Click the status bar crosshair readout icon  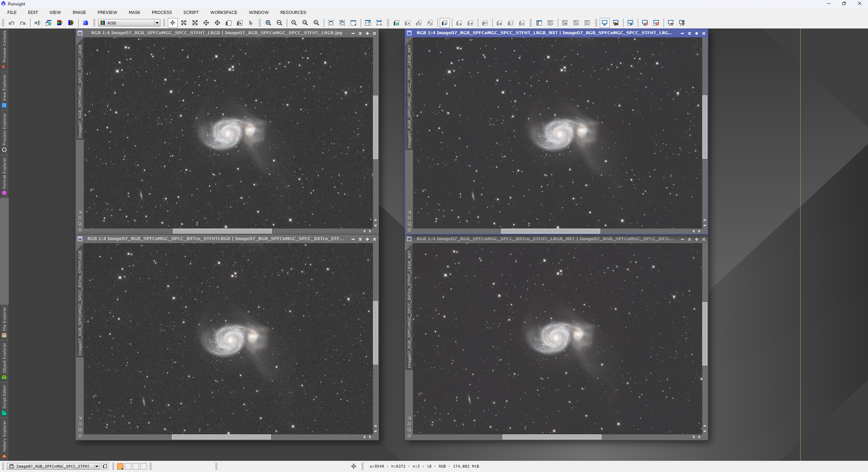click(354, 466)
